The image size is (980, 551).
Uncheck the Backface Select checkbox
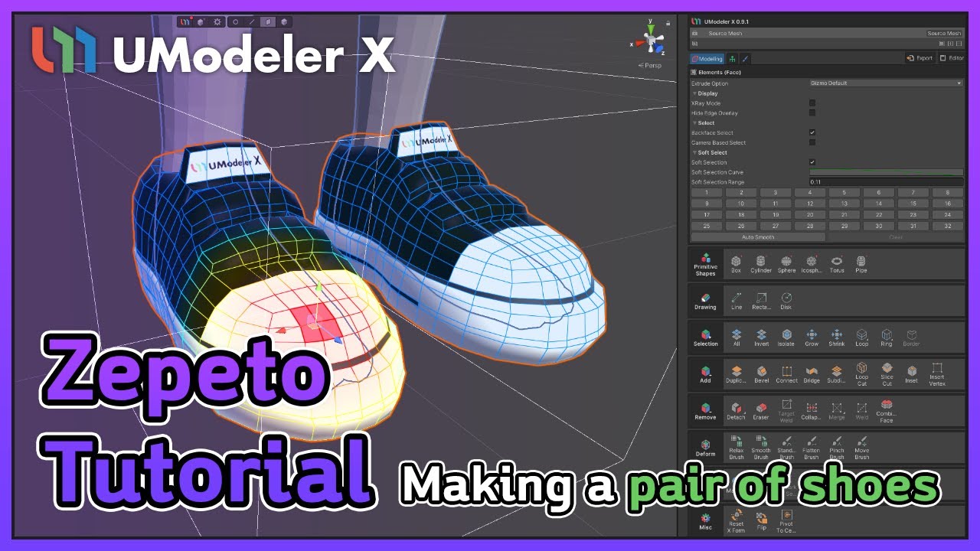[x=812, y=132]
